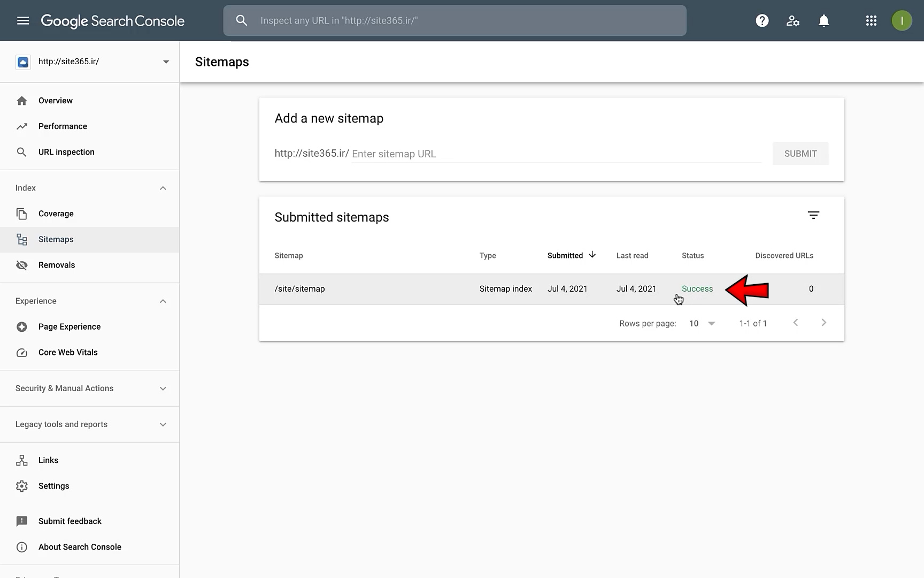Sort by Submitted column header
Screen dimensions: 924x578
point(565,256)
